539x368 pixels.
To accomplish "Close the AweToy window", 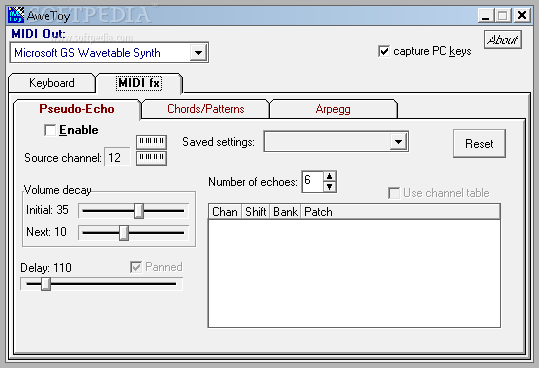I will pos(522,15).
